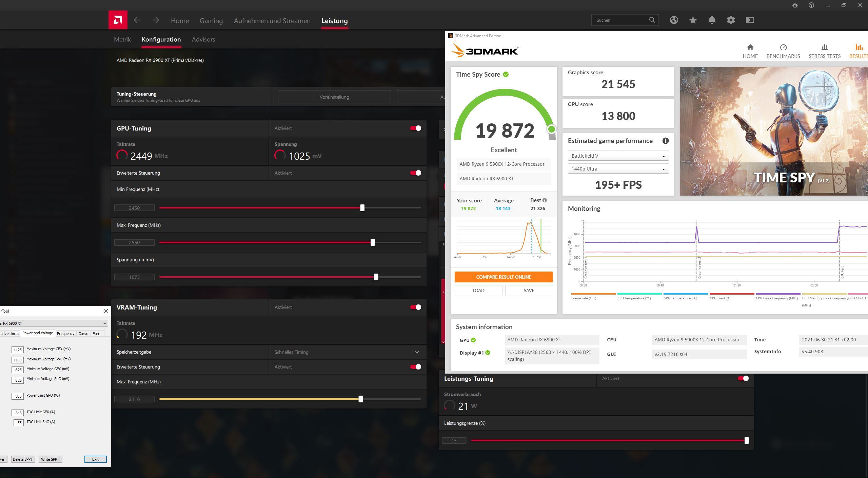Click TDC Limit GFX field 345
The height and width of the screenshot is (478, 868).
point(18,413)
